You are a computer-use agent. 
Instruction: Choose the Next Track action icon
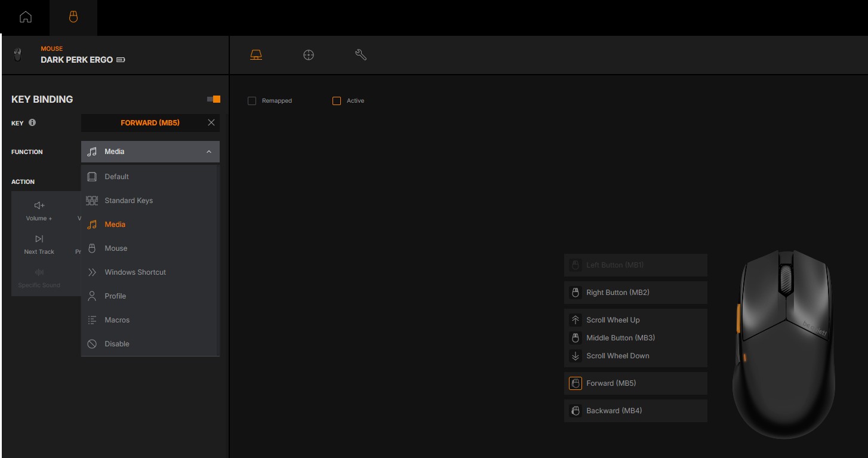(x=39, y=239)
